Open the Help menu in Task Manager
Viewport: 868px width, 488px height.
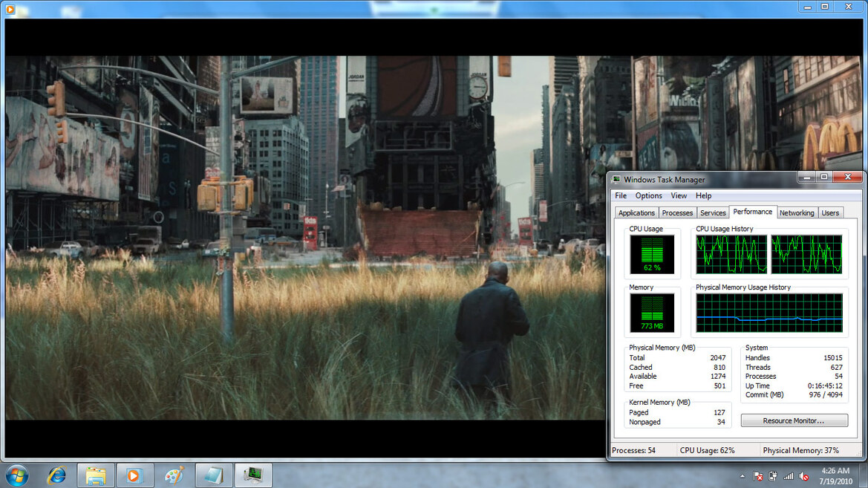pyautogui.click(x=704, y=195)
